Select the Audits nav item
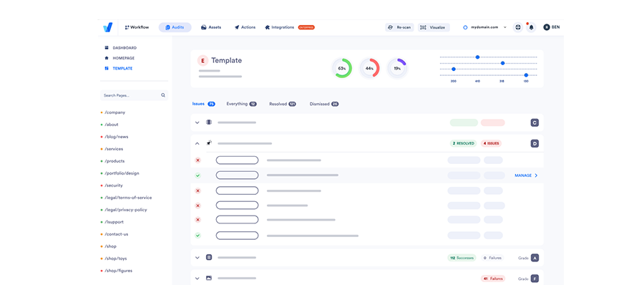This screenshot has height=285, width=644. coord(175,27)
